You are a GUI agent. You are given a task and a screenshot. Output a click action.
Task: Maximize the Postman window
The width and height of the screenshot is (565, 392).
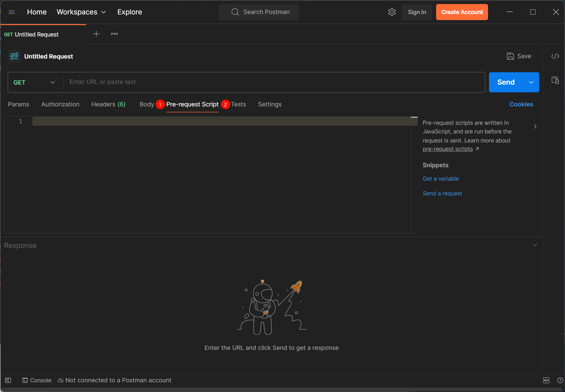[533, 12]
